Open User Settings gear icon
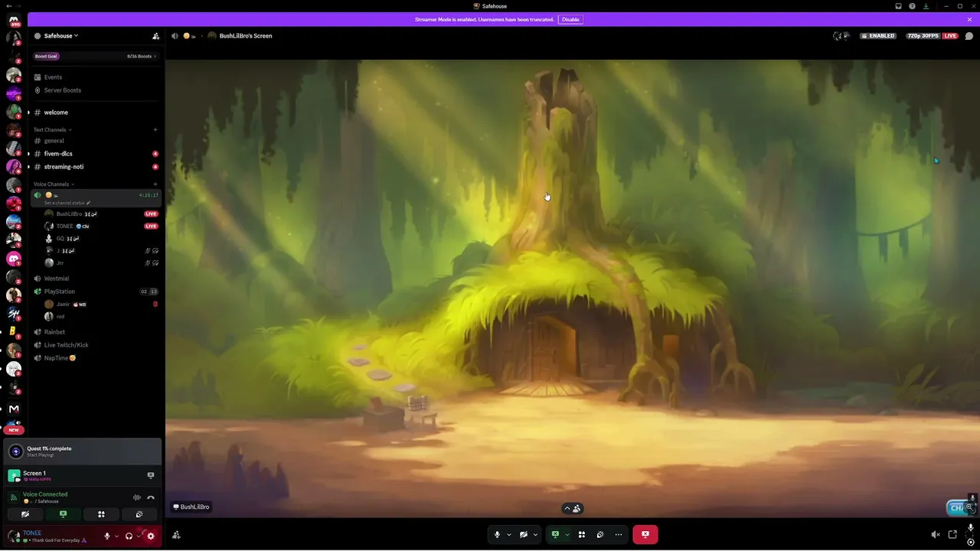980x551 pixels. point(151,536)
